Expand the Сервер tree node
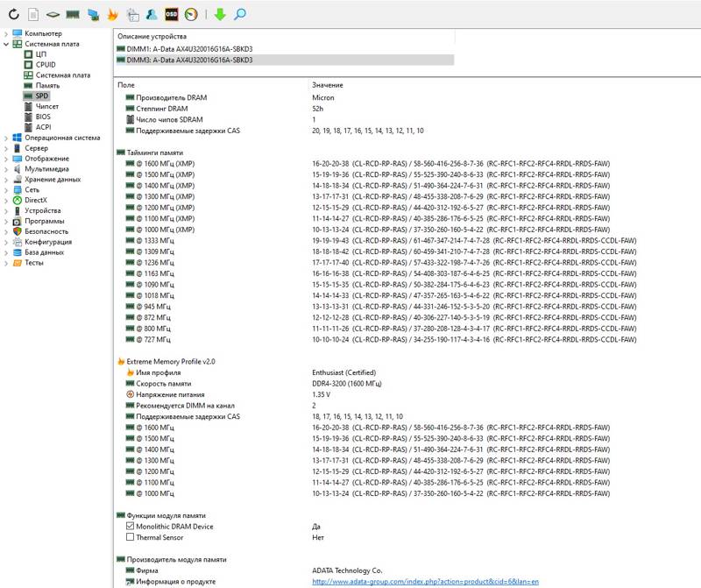 coord(6,148)
